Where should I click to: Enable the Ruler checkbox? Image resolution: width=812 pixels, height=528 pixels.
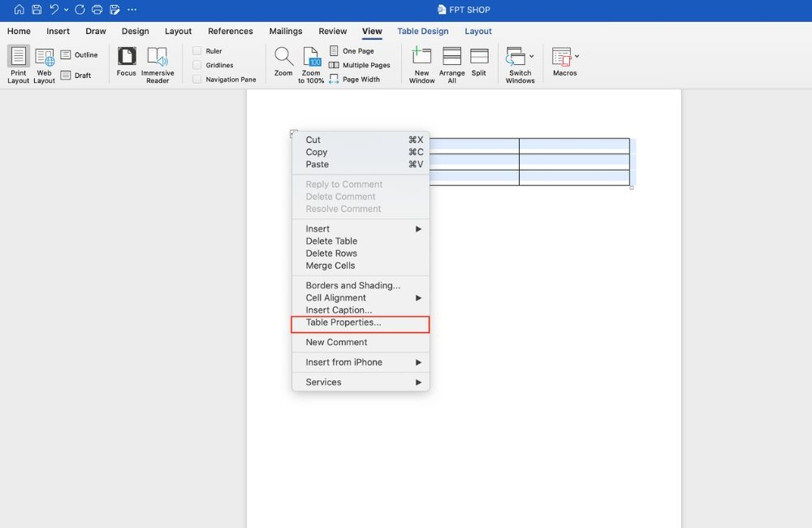pyautogui.click(x=197, y=51)
